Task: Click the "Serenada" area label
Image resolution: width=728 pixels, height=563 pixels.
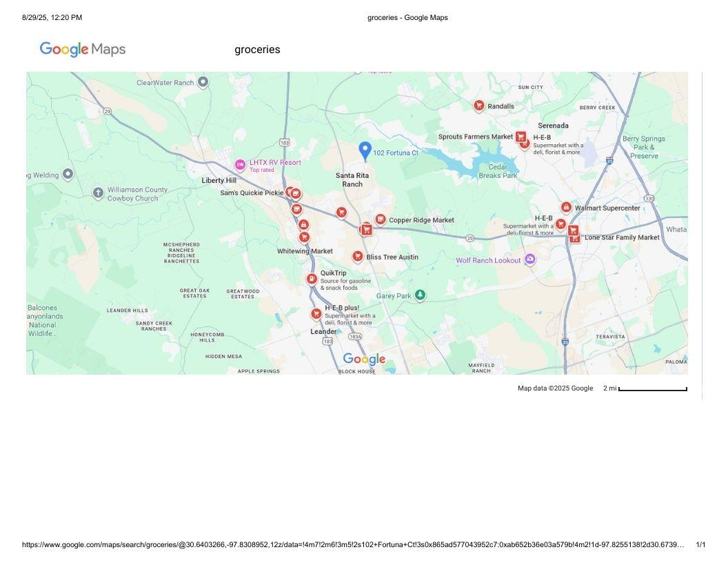Action: tap(553, 126)
